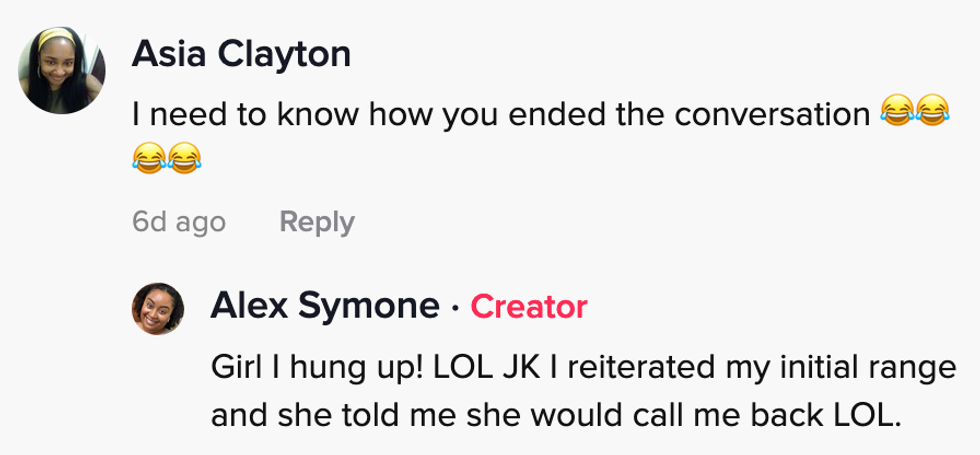Click the Alex Symone username
This screenshot has height=455, width=980.
tap(325, 306)
